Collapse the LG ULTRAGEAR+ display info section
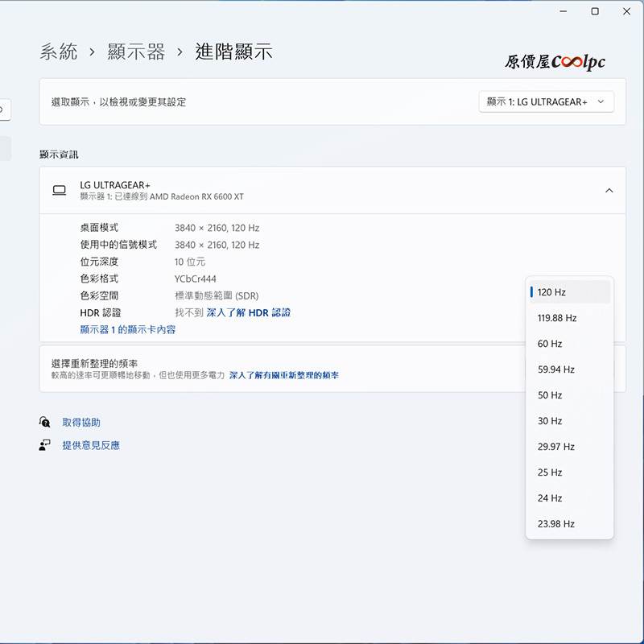644x644 pixels. pos(609,190)
